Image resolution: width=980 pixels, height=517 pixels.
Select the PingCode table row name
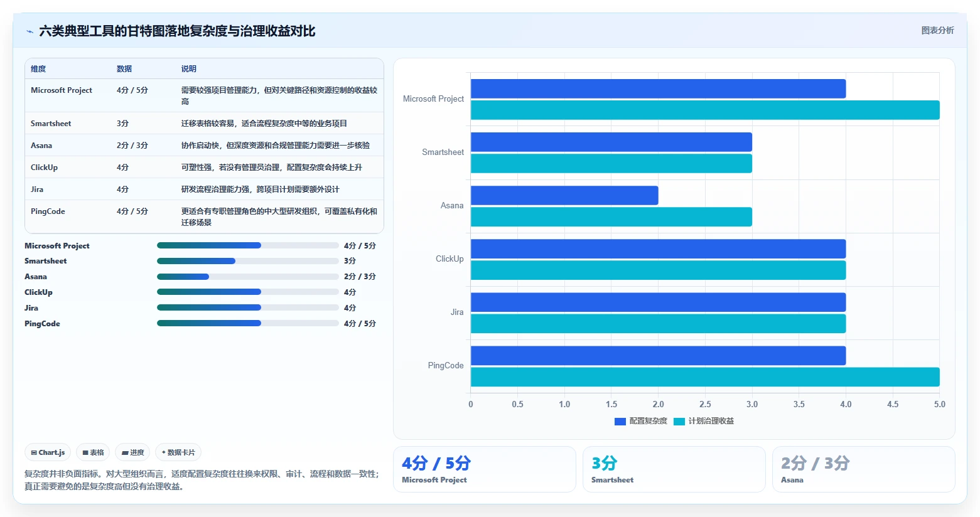pyautogui.click(x=48, y=211)
